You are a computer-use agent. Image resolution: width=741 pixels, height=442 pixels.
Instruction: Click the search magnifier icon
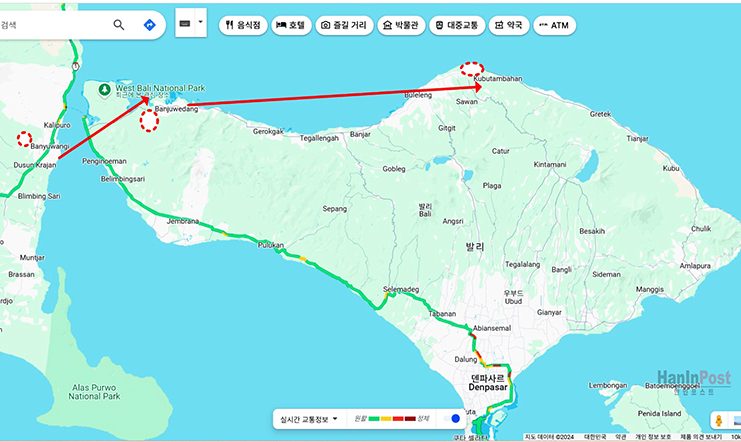point(119,25)
